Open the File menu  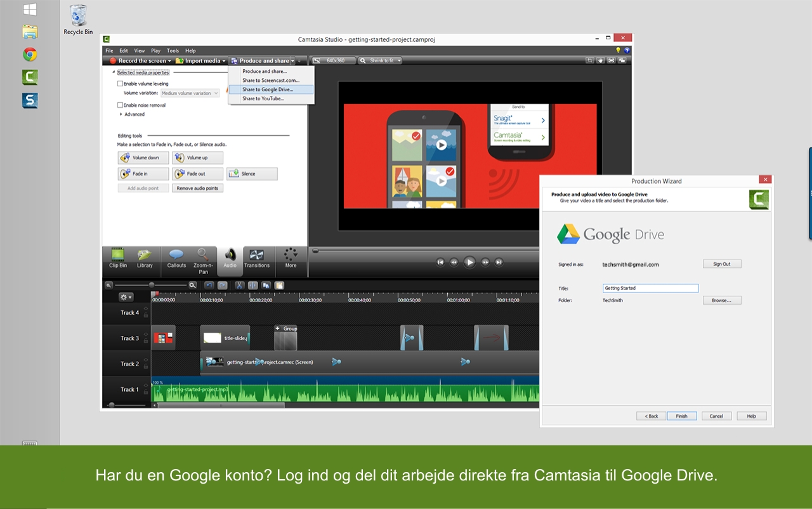pyautogui.click(x=109, y=51)
